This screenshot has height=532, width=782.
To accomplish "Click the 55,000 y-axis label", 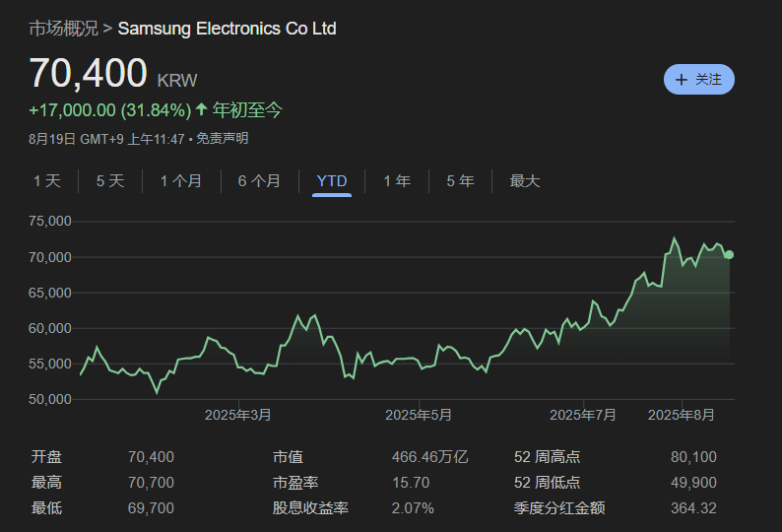I will point(50,364).
